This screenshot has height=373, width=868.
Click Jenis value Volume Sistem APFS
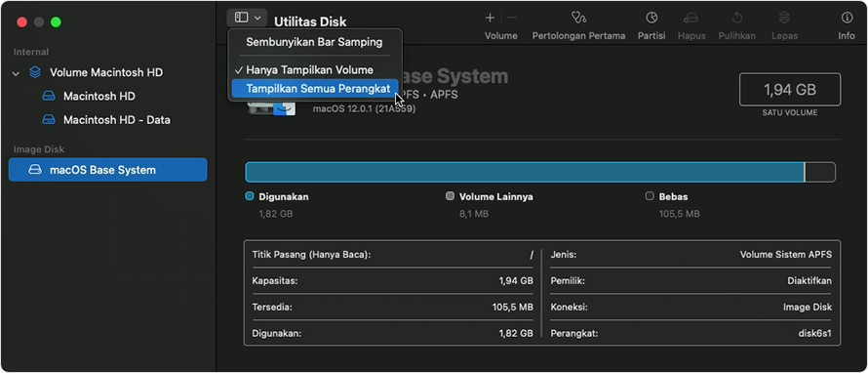(785, 255)
